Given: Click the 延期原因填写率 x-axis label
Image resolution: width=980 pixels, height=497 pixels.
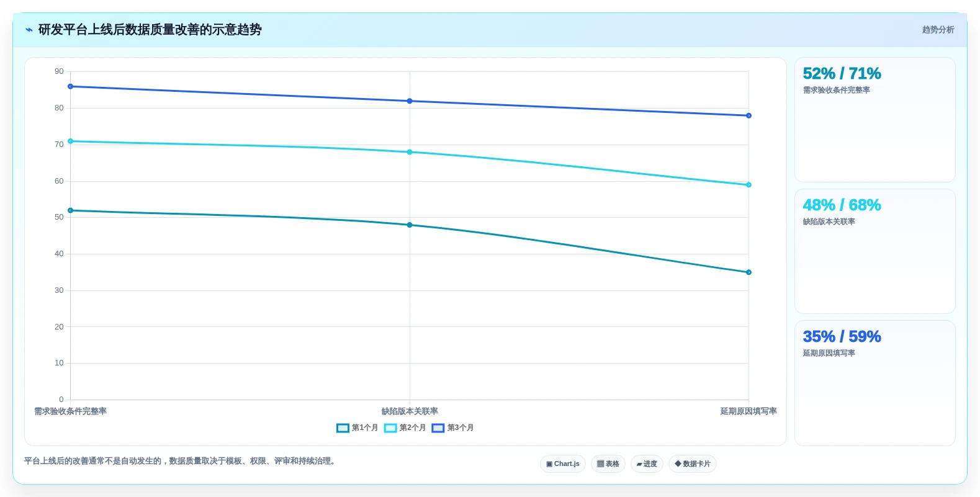Looking at the screenshot, I should pyautogui.click(x=748, y=411).
